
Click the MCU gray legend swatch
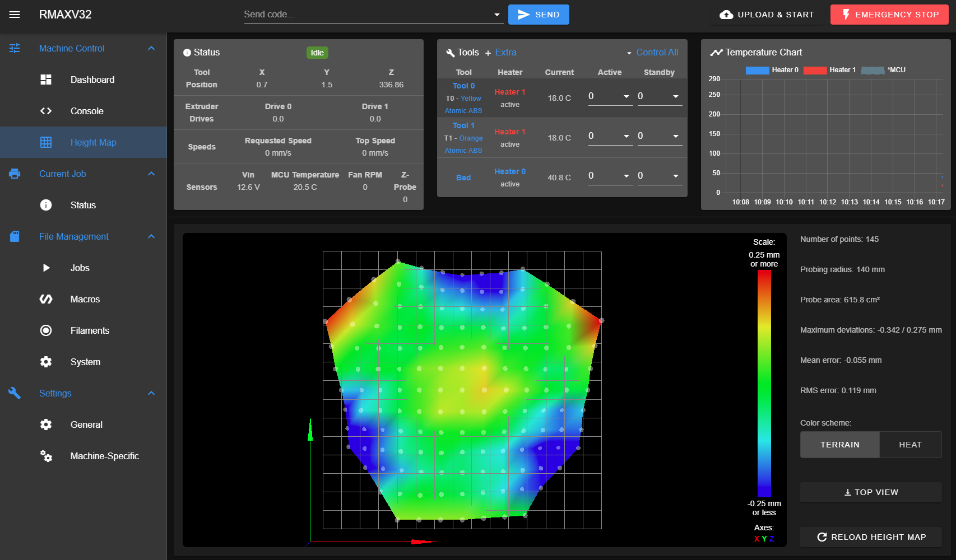873,70
